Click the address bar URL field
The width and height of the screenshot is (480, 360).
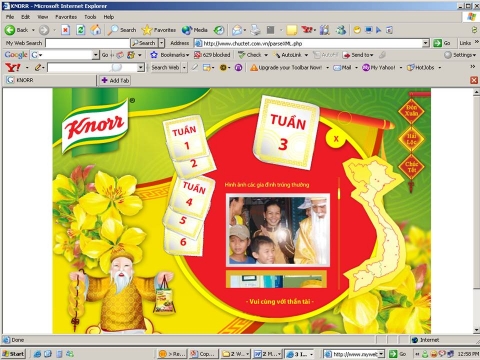pyautogui.click(x=309, y=43)
